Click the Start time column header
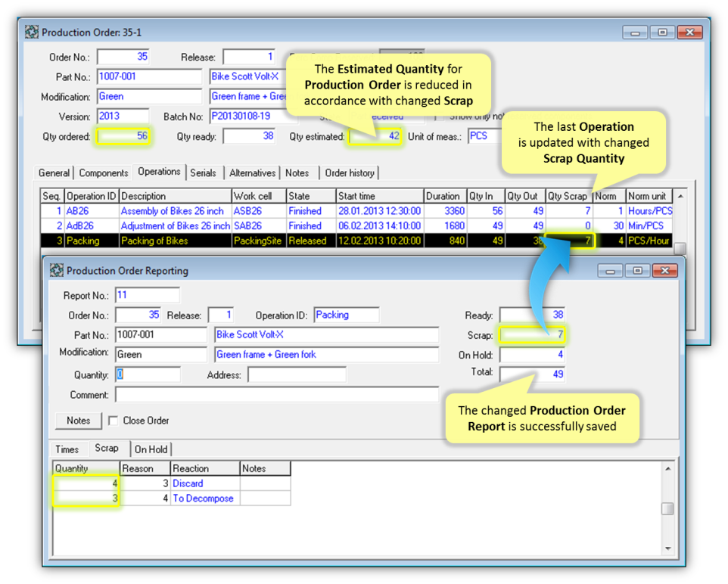Image resolution: width=728 pixels, height=584 pixels. pyautogui.click(x=380, y=196)
